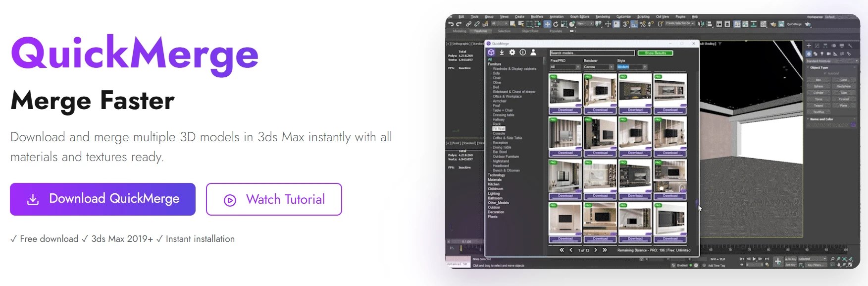
Task: Click the Teapot primitive button
Action: (818, 106)
